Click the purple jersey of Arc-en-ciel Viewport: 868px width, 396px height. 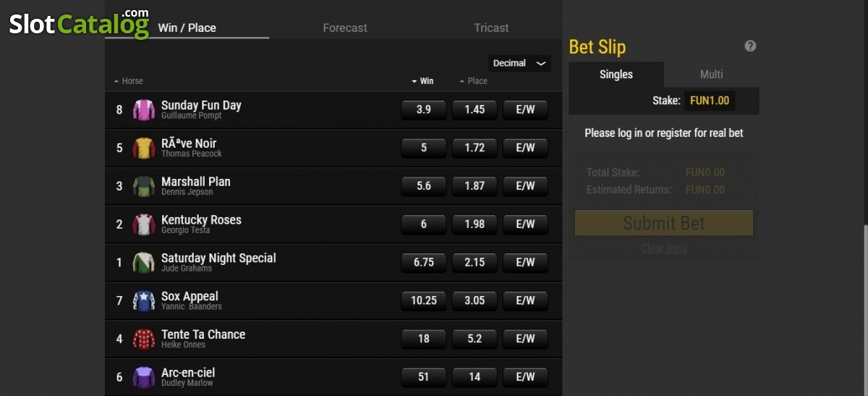(x=144, y=377)
